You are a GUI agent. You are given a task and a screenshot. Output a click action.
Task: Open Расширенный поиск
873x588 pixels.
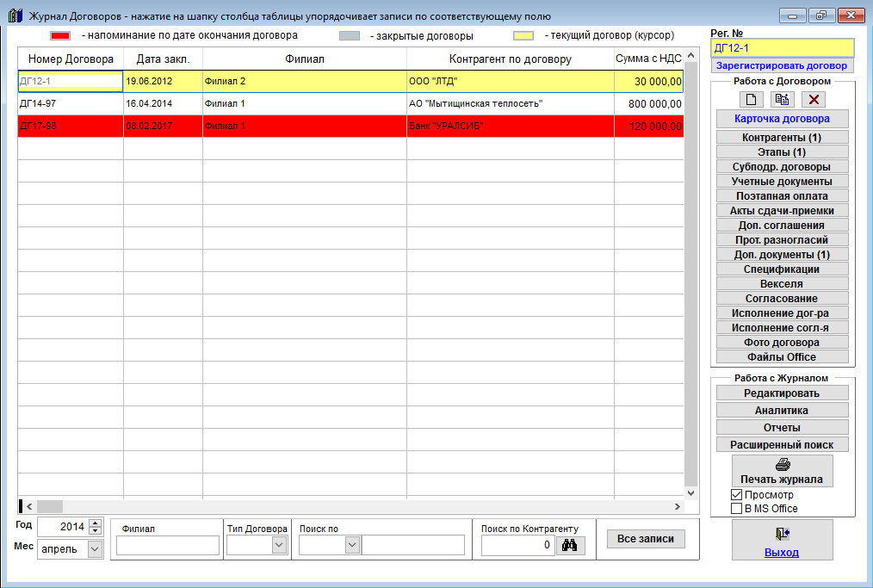(783, 445)
